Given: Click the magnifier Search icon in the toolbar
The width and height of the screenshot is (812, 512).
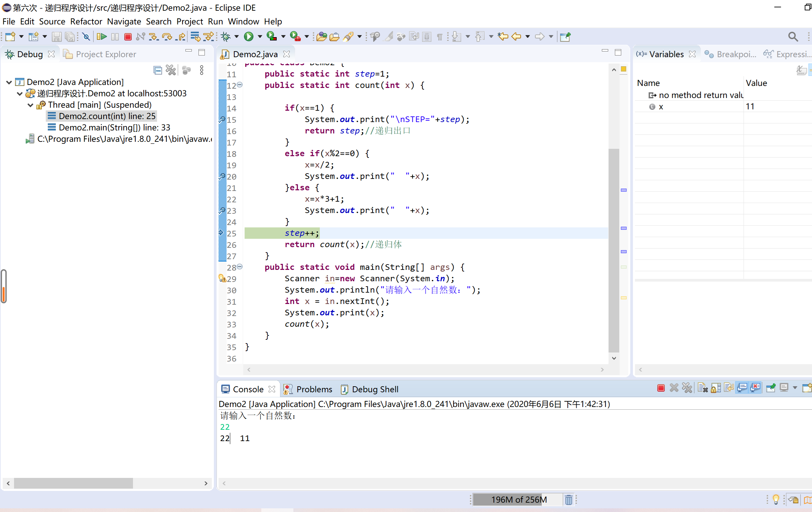Looking at the screenshot, I should [793, 36].
